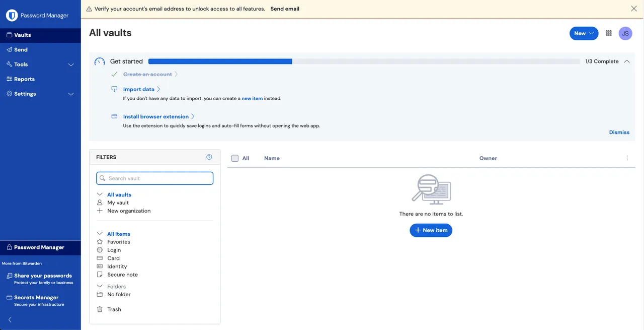Click the Import data chevron arrow

point(158,89)
